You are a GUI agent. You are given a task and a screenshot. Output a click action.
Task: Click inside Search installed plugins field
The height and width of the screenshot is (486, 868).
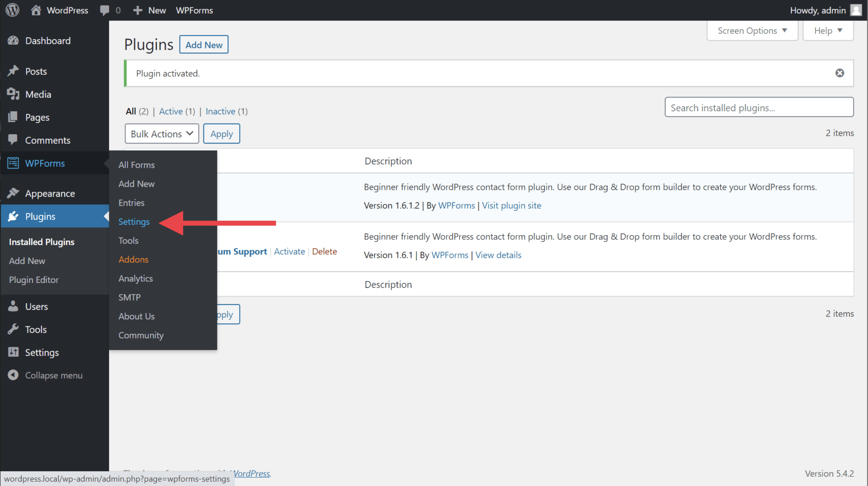pos(759,107)
